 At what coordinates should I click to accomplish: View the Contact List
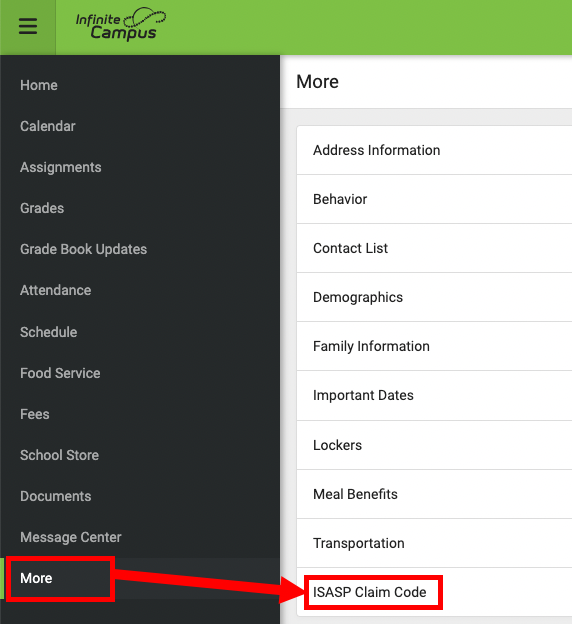pos(434,248)
